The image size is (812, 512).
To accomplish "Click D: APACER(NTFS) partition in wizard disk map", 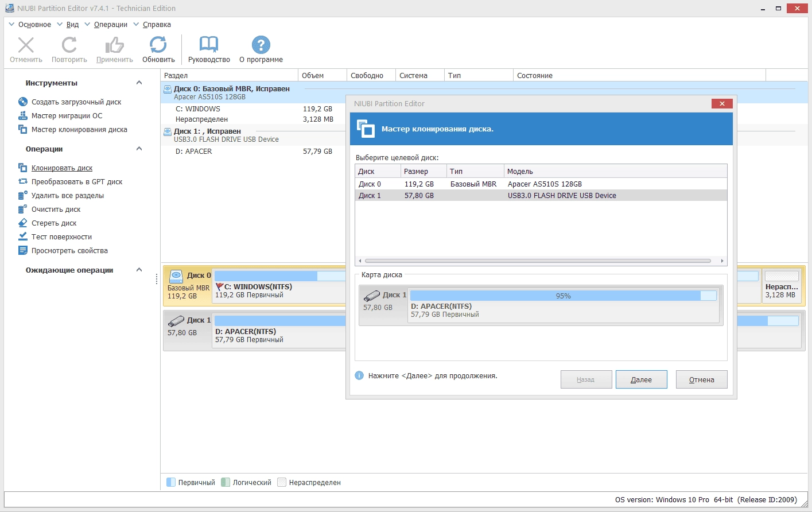I will tap(563, 305).
